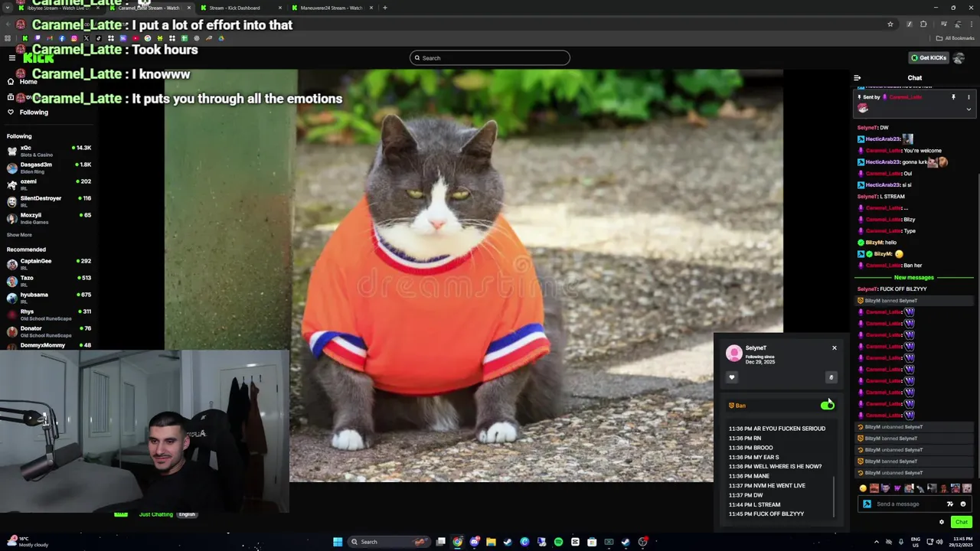The image size is (980, 551).
Task: Open SilentDestroyer channel in sidebar
Action: pos(49,201)
